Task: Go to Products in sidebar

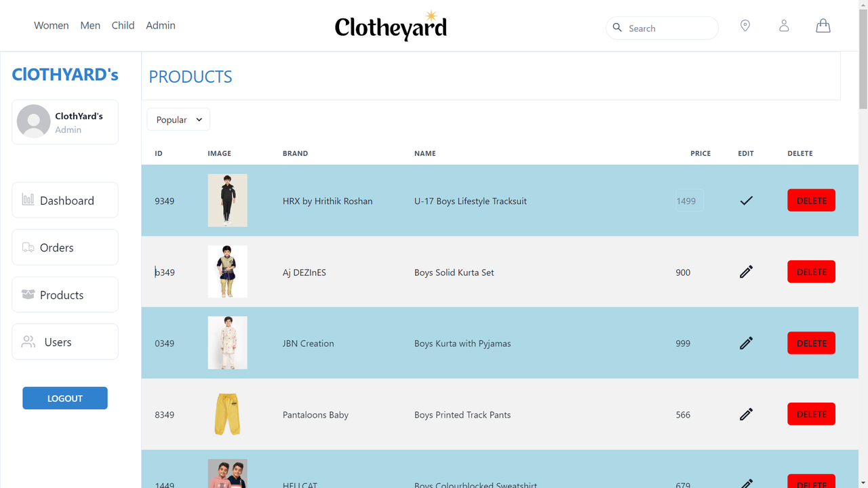Action: tap(65, 295)
